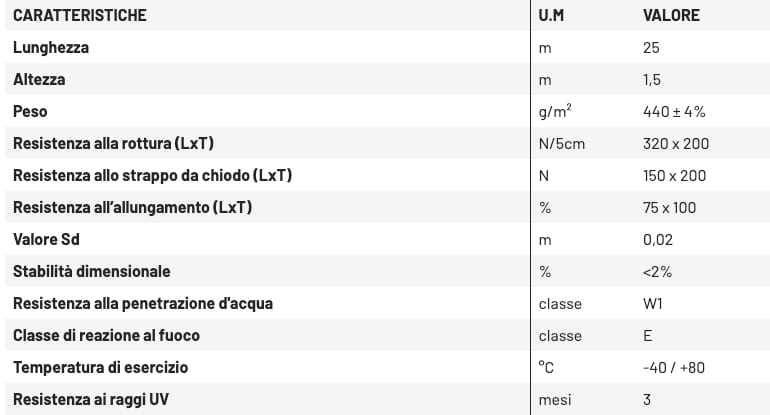
Task: Select Resistenza alla penetrazione d'acqua label
Action: [x=143, y=303]
